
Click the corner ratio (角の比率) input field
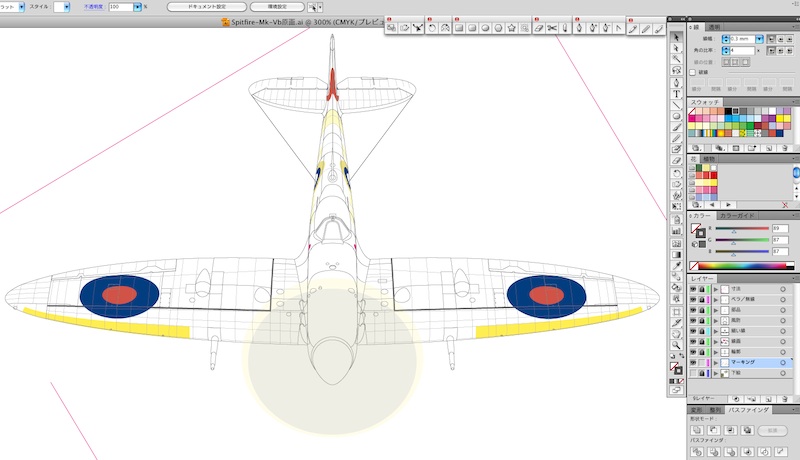pyautogui.click(x=742, y=50)
